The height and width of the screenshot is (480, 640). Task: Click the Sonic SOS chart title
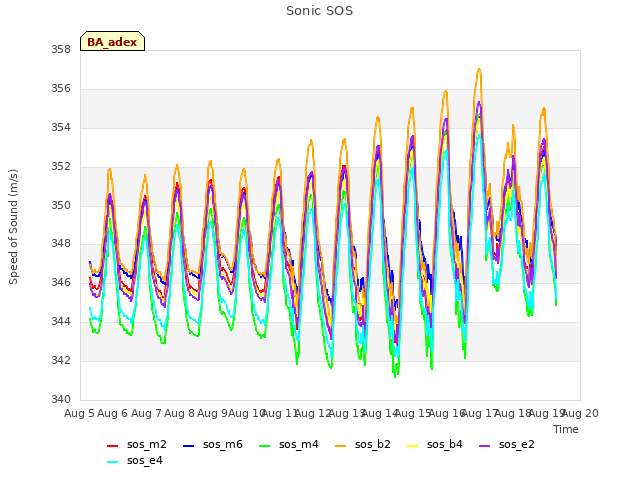click(320, 11)
